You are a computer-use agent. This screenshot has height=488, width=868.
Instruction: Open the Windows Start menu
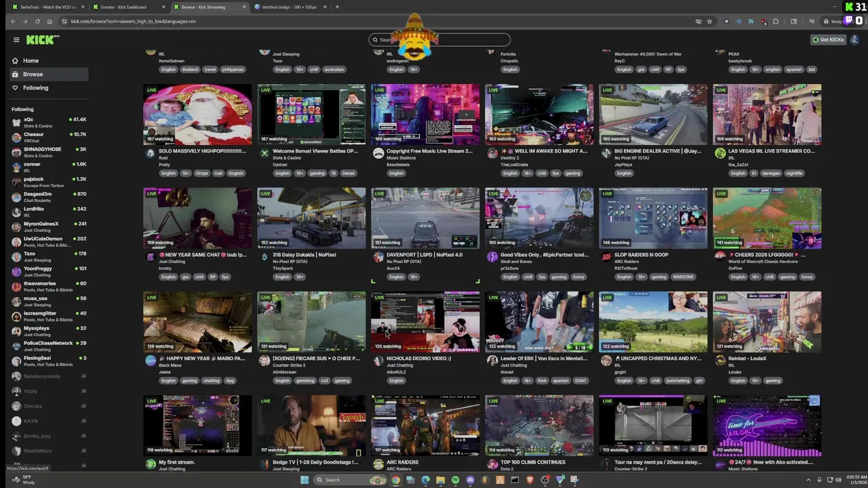pos(304,480)
